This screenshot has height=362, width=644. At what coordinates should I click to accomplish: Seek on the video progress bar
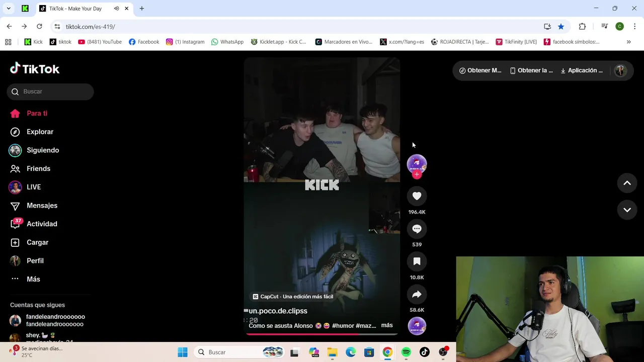click(x=322, y=334)
